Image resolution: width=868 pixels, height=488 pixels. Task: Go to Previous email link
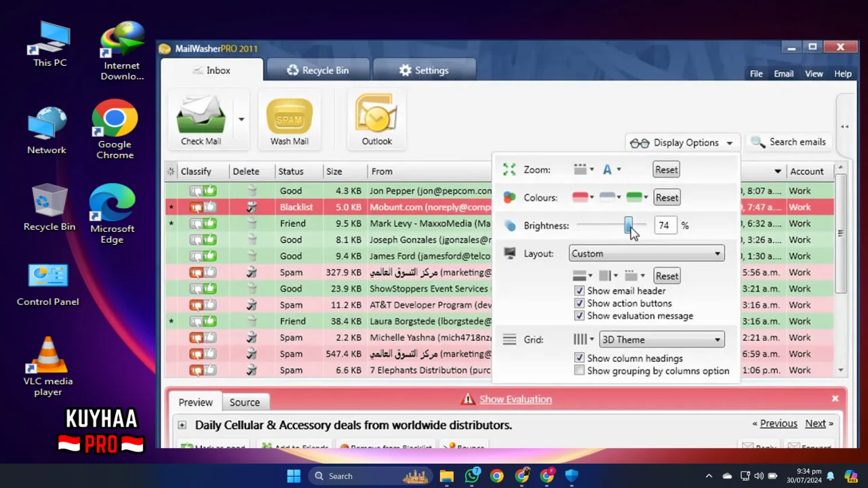tap(778, 424)
